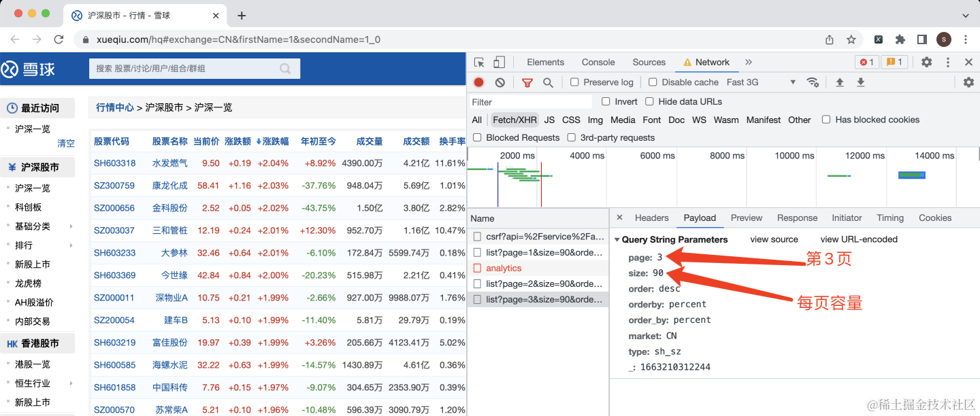Open a new browser tab
This screenshot has width=980, height=416.
pos(242,15)
